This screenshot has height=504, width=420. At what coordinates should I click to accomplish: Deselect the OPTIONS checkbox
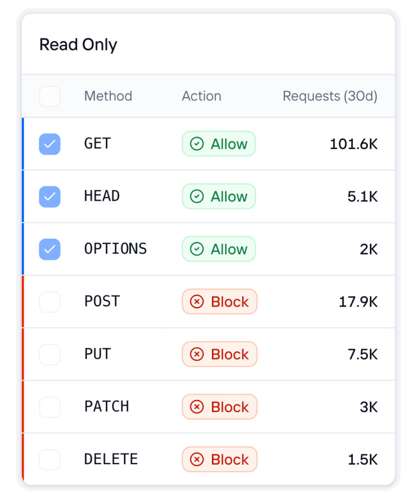(x=49, y=249)
